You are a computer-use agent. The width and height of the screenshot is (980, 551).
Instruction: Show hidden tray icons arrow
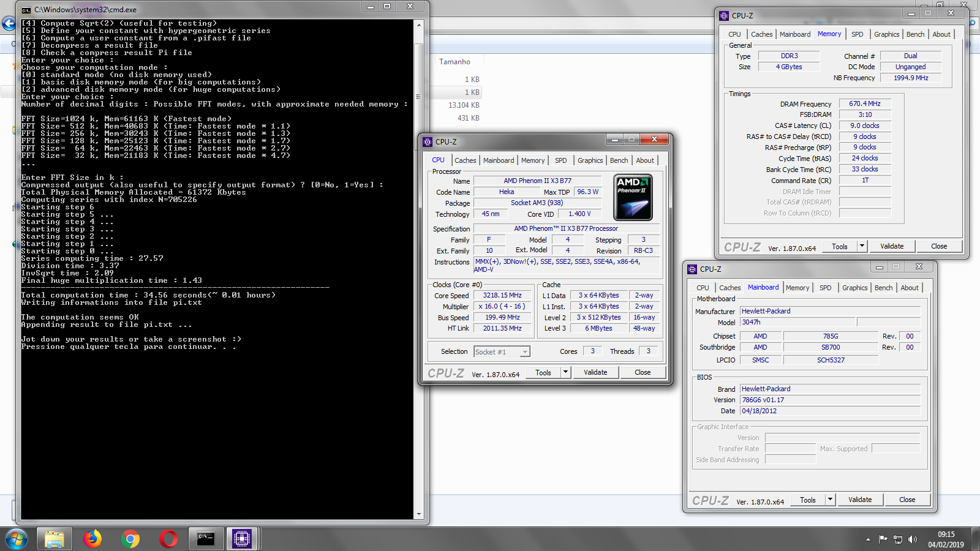click(x=868, y=539)
